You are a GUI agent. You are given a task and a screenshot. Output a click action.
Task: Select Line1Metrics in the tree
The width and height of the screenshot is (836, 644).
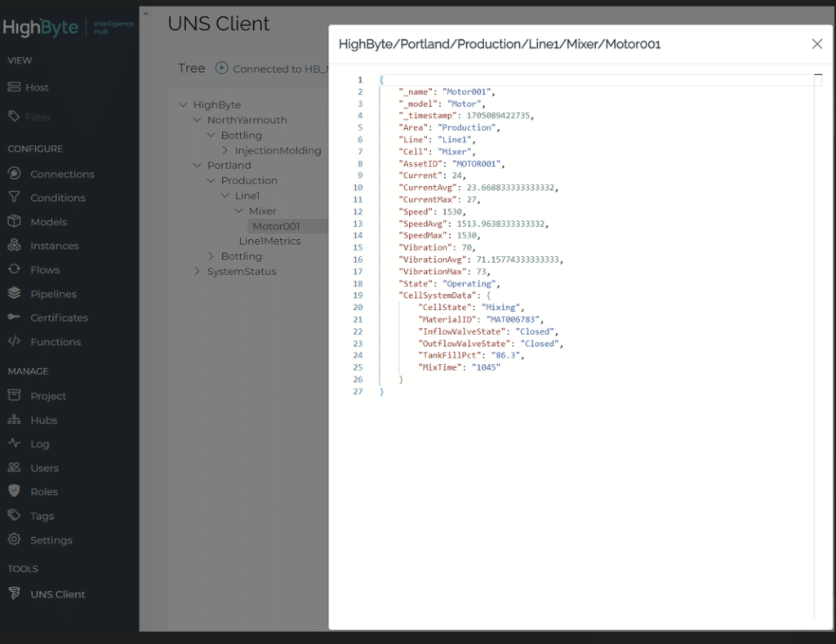269,241
